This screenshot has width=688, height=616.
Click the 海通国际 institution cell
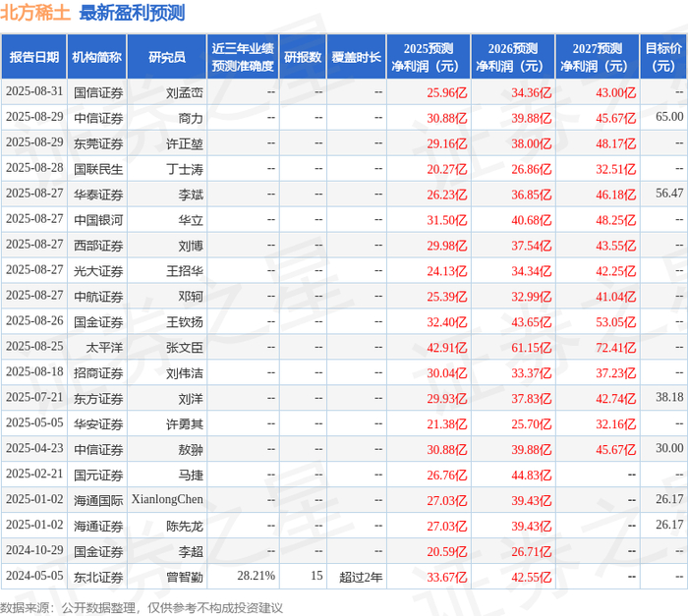tap(98, 500)
